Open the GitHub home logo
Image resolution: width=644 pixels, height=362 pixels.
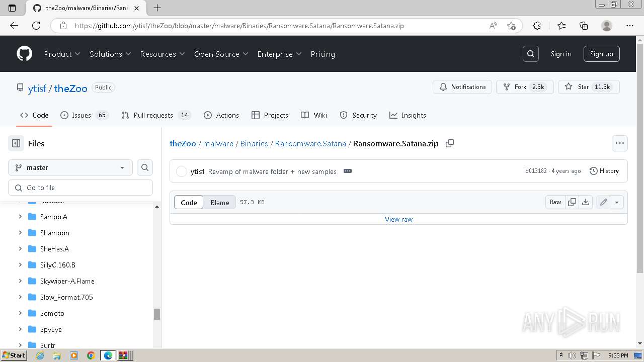(x=24, y=54)
